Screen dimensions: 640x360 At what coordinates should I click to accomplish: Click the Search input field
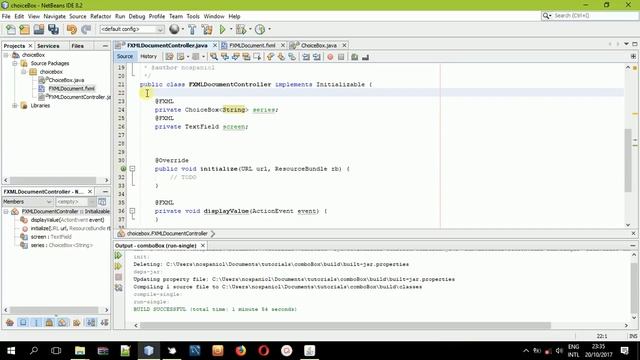click(594, 16)
